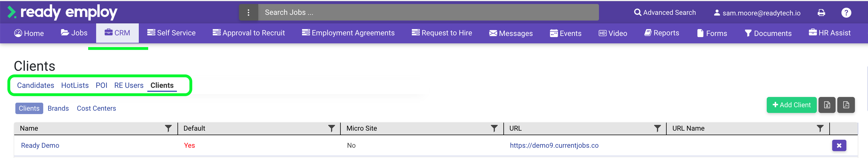The height and width of the screenshot is (158, 868).
Task: Click the Add Client button
Action: point(791,105)
